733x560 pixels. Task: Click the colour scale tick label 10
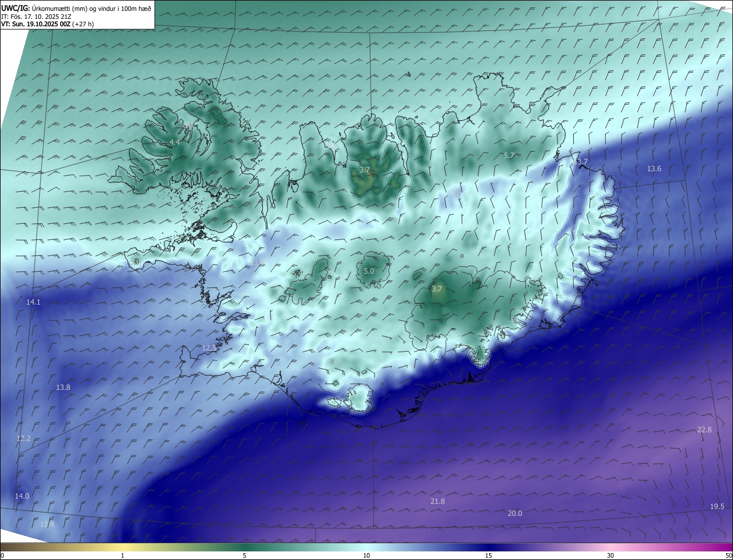pyautogui.click(x=366, y=555)
